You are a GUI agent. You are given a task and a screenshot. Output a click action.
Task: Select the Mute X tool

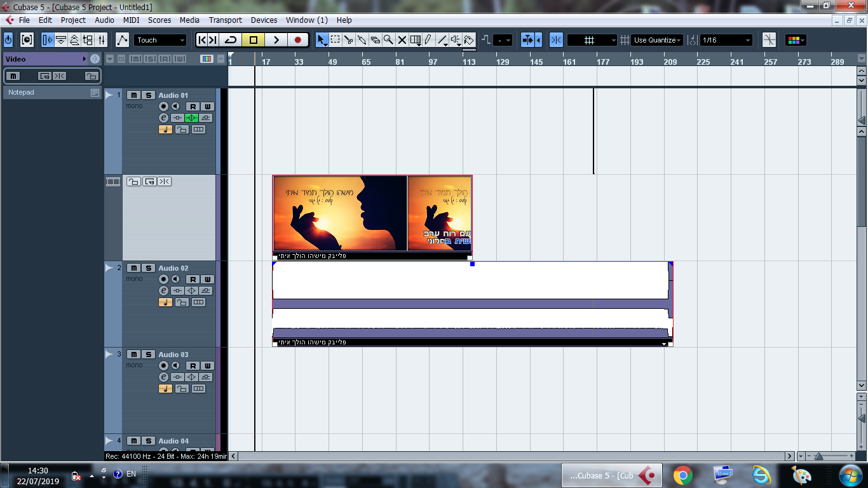point(402,40)
